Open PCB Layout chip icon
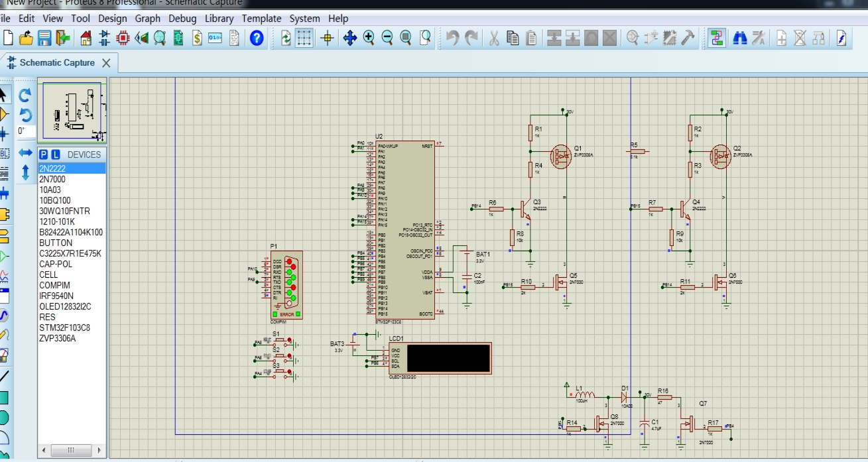The width and height of the screenshot is (868, 462). click(123, 38)
